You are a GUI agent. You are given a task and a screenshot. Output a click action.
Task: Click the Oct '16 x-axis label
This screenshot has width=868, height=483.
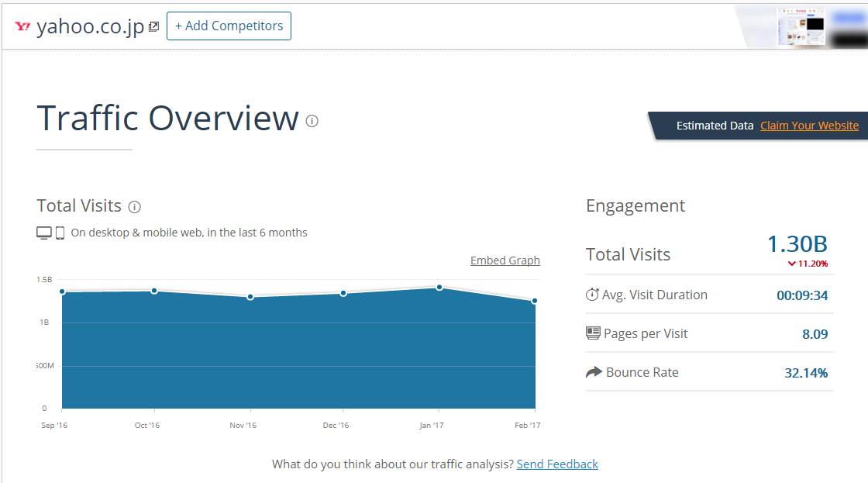pyautogui.click(x=147, y=426)
